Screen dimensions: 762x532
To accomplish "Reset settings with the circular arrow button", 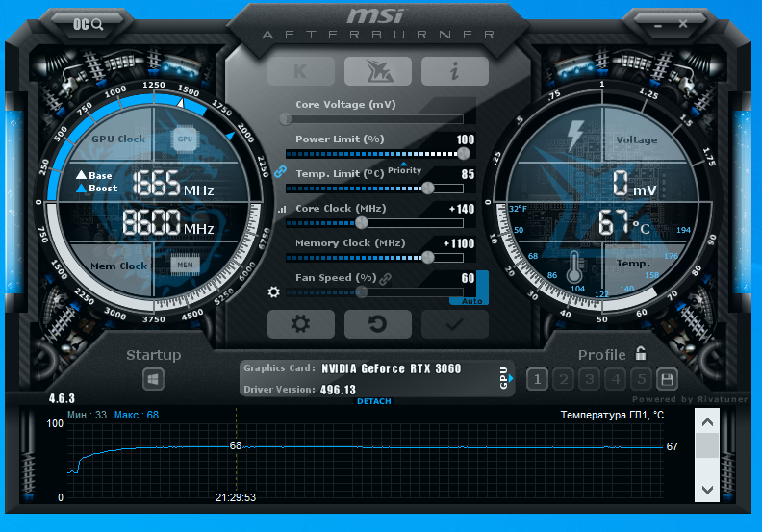I will tap(377, 324).
